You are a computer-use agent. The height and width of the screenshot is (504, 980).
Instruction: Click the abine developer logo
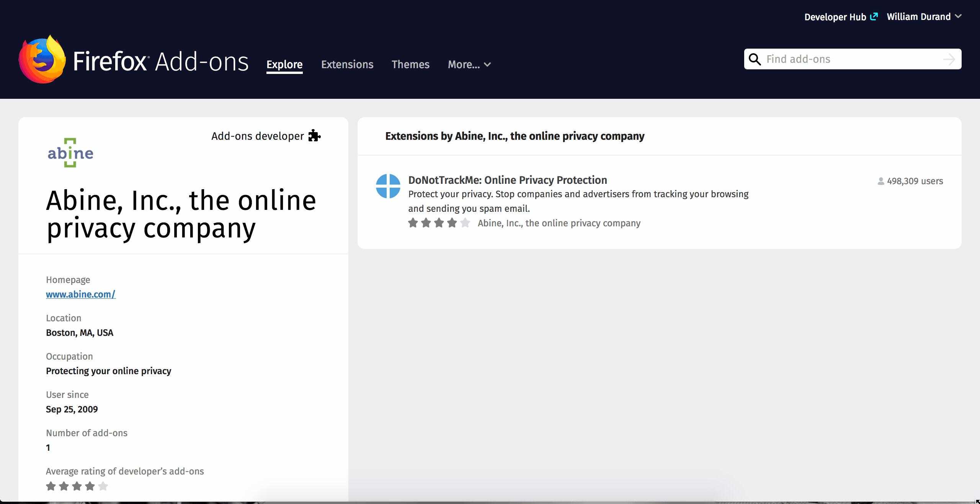pos(70,153)
